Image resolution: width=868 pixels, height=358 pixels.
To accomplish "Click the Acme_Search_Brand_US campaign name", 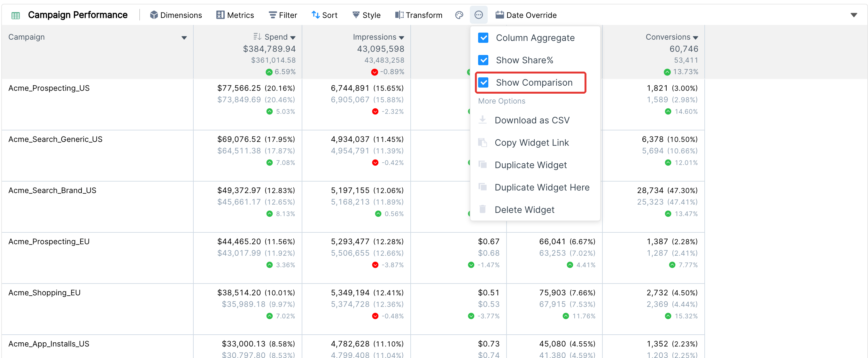I will pyautogui.click(x=52, y=191).
